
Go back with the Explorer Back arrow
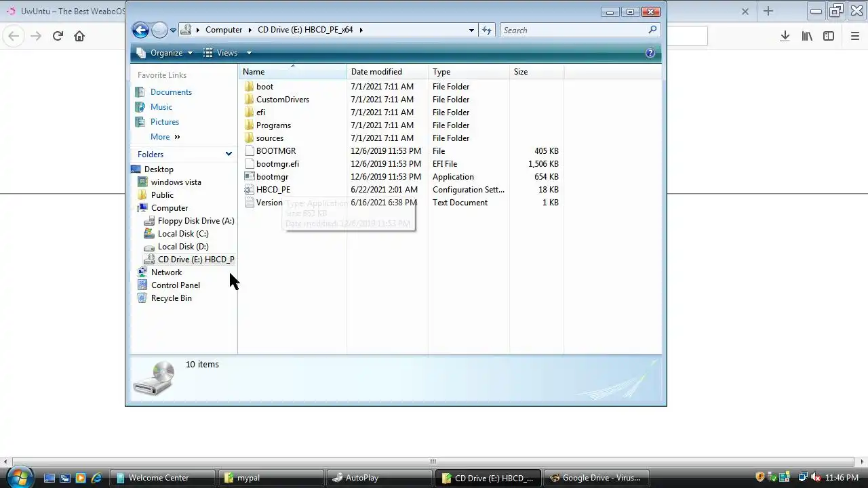tap(140, 30)
